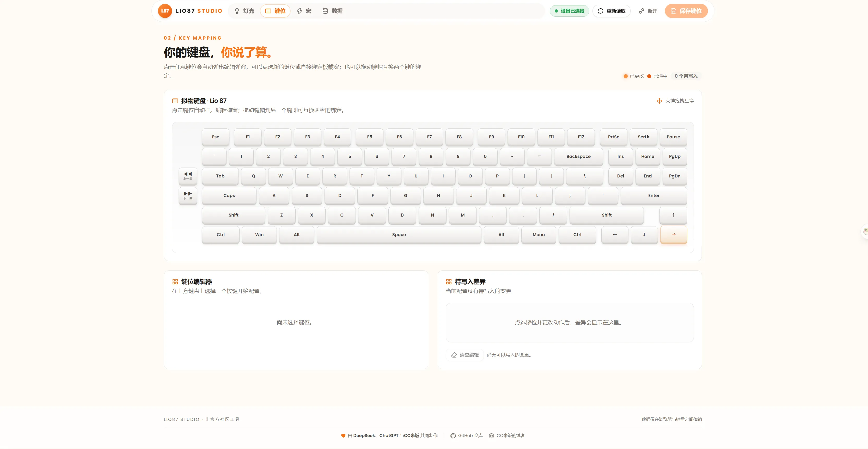This screenshot has height=449, width=868.
Task: Open the 数据 data tab
Action: pos(332,11)
